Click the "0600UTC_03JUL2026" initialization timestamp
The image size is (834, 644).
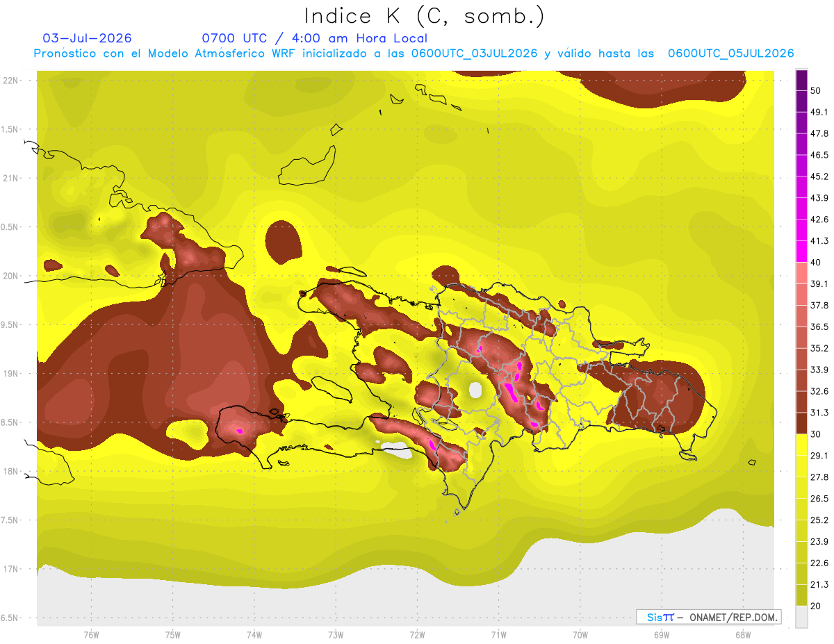point(473,53)
